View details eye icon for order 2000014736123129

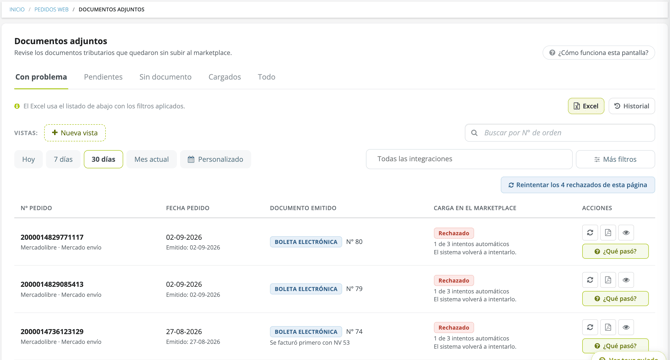coord(626,327)
